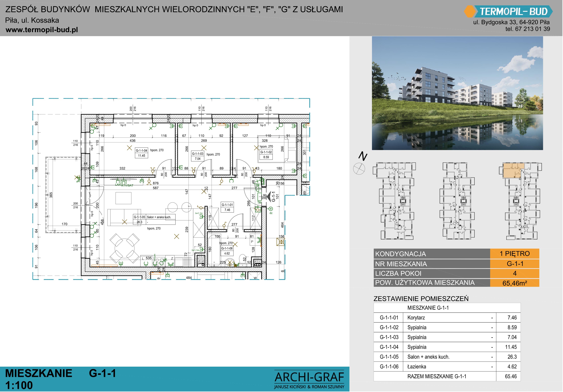Click Salon + aneks kuch. in the table
Image resolution: width=563 pixels, height=392 pixels.
[x=428, y=357]
